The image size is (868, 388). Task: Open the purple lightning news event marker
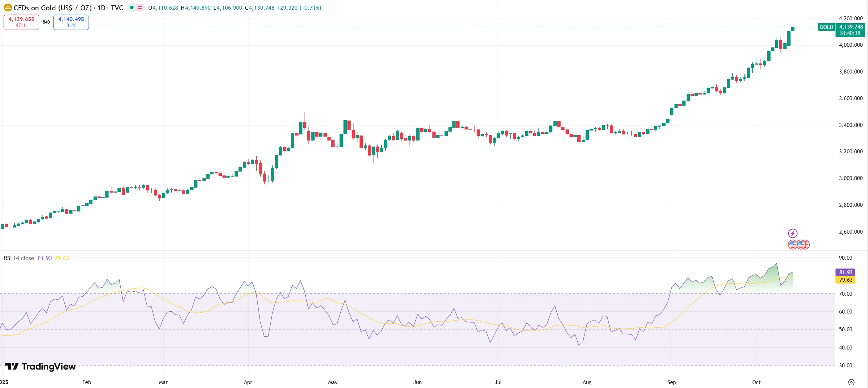[793, 234]
